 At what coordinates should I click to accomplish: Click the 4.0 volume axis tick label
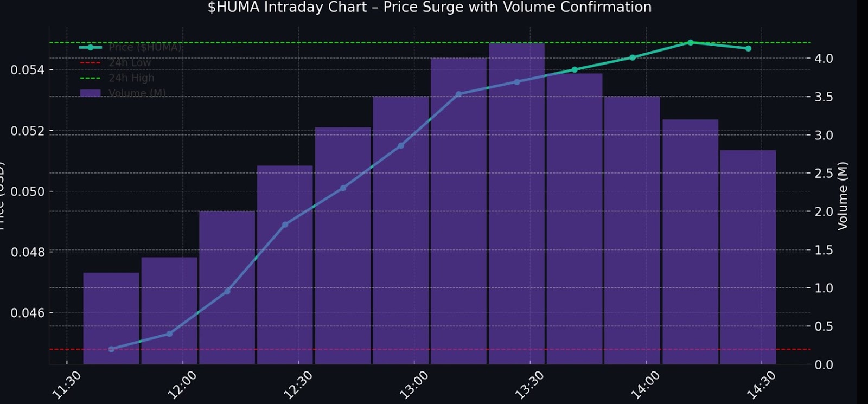824,59
